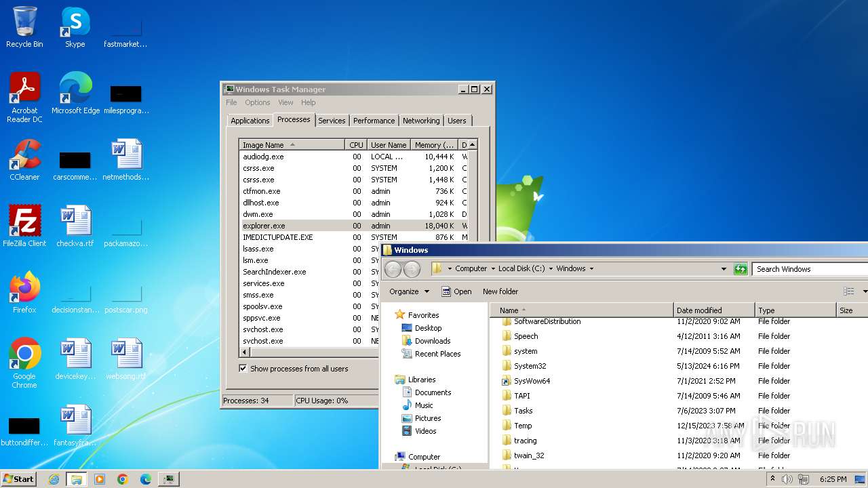Select the explorer.exe process row

(355, 226)
